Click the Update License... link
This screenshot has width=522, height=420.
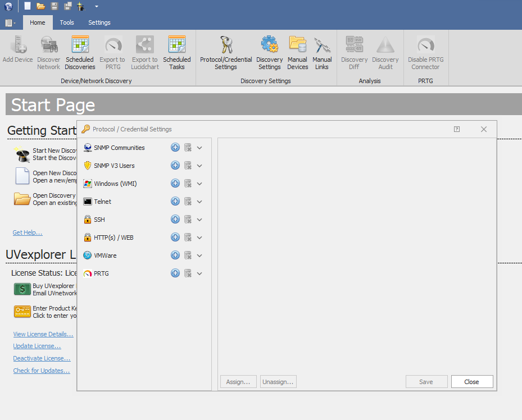pyautogui.click(x=37, y=346)
